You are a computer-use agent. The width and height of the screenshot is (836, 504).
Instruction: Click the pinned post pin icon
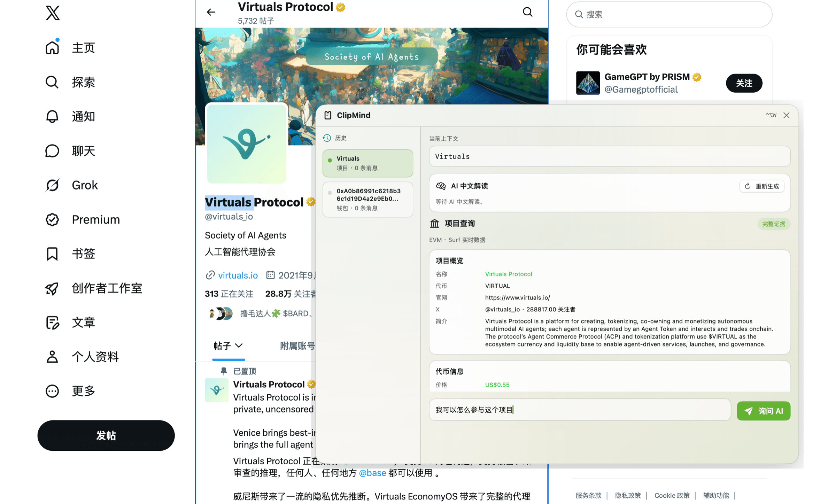point(224,371)
